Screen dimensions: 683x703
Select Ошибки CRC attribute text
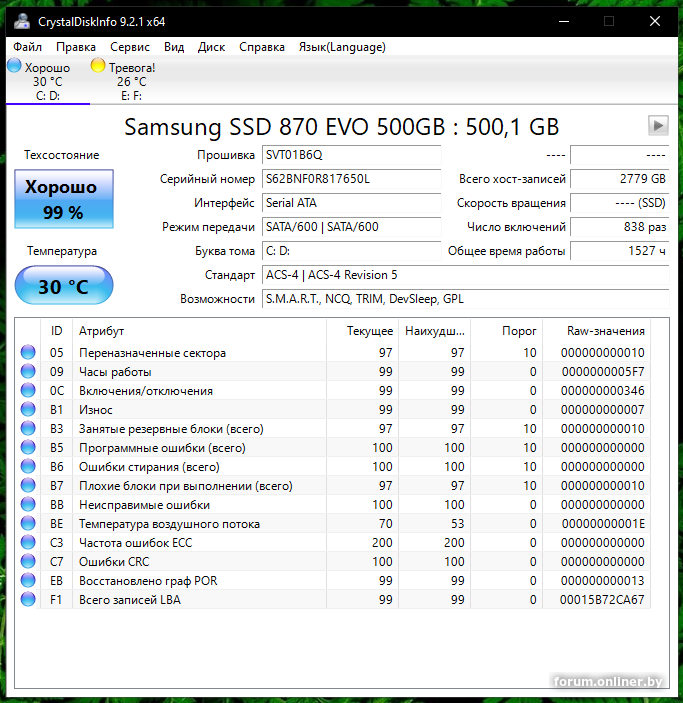[114, 562]
